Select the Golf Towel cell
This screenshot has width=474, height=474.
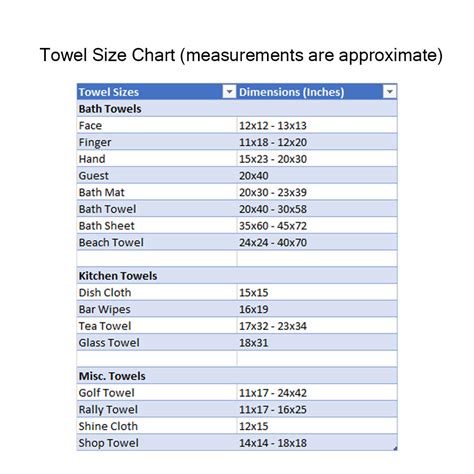(157, 393)
